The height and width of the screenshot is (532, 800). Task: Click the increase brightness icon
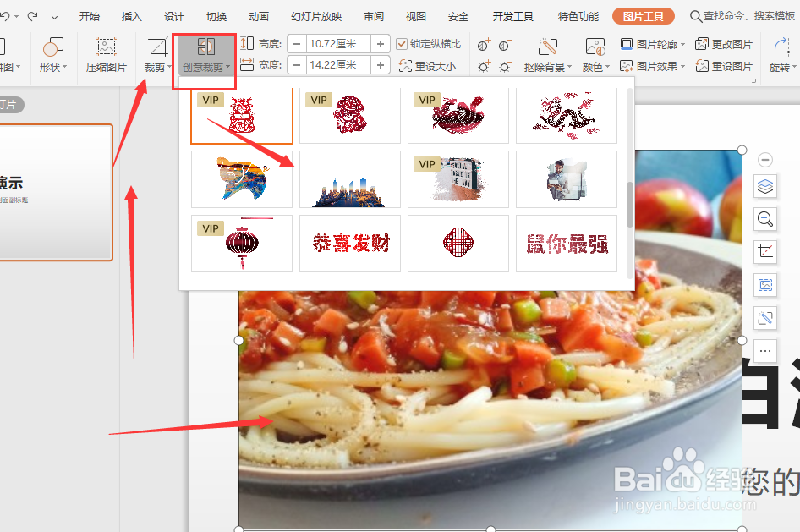coord(484,65)
